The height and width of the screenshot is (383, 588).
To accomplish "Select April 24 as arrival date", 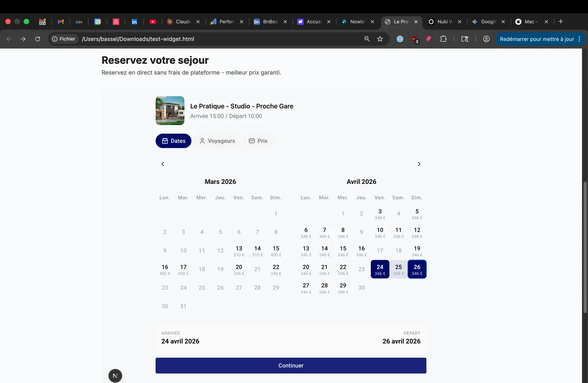I will tap(380, 269).
